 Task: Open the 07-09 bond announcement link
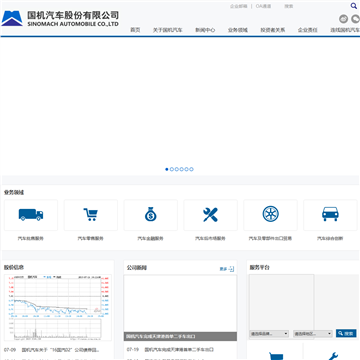[61, 350]
